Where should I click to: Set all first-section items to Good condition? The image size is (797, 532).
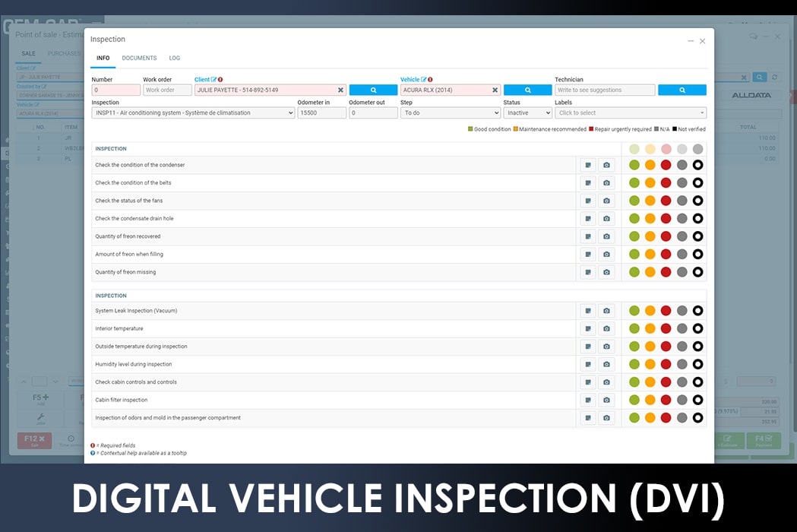(634, 149)
